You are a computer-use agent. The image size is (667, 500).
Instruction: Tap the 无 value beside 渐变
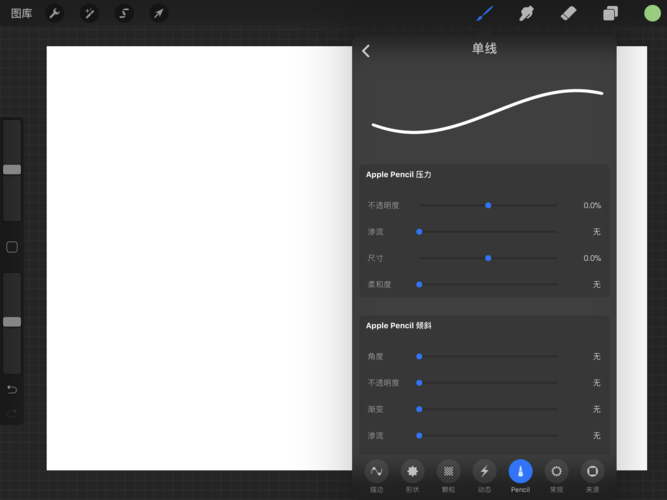coord(597,409)
